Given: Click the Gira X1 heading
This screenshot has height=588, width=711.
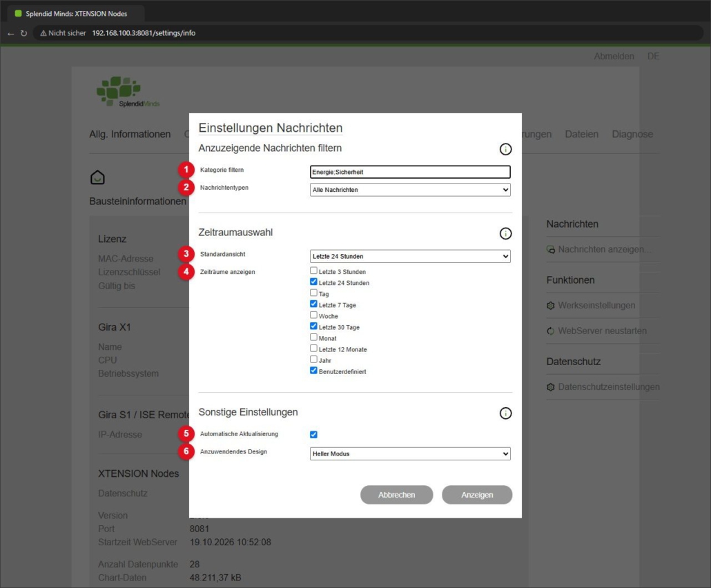Looking at the screenshot, I should [115, 327].
